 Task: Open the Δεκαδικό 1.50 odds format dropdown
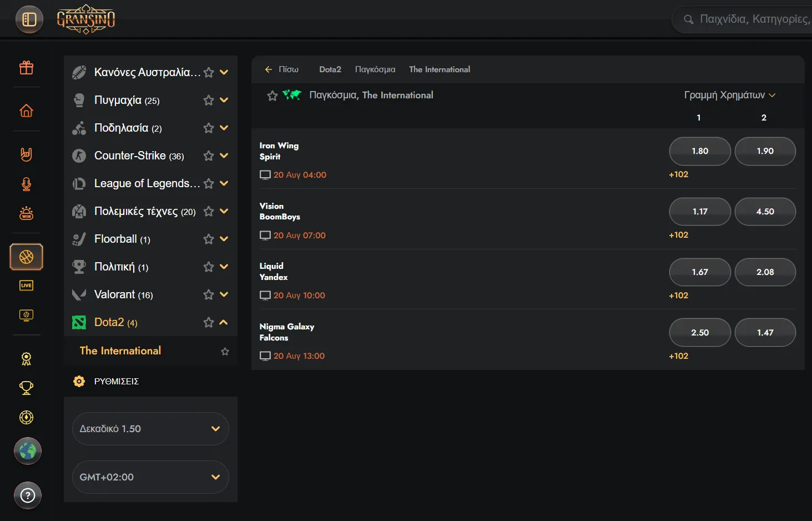pyautogui.click(x=150, y=429)
